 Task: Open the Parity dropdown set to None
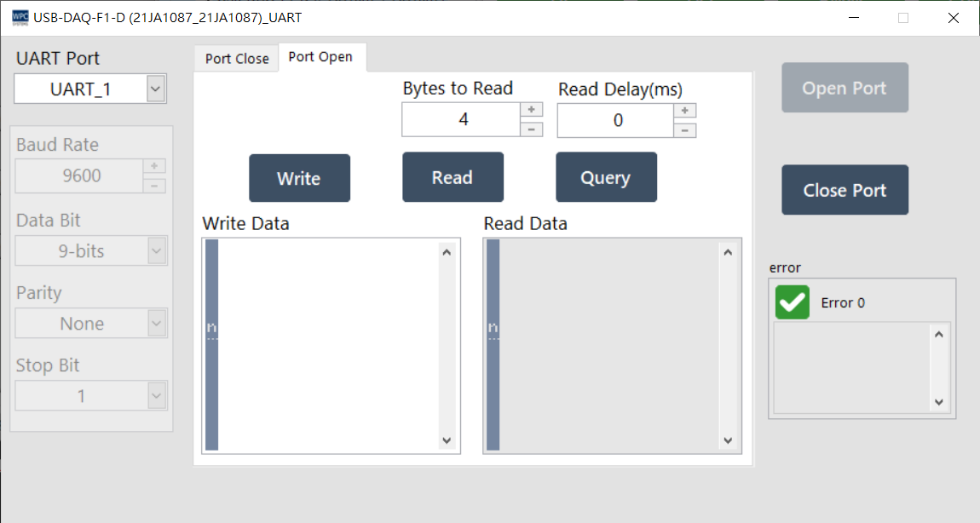155,323
